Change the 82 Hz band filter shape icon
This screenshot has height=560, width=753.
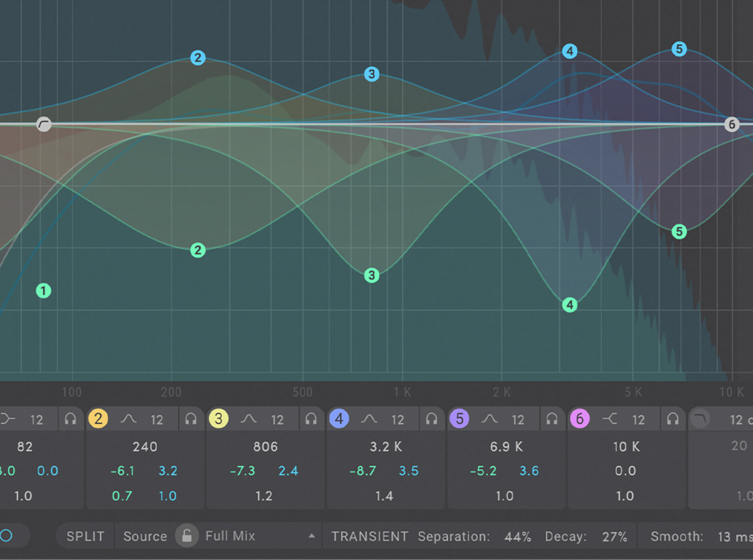coord(7,419)
